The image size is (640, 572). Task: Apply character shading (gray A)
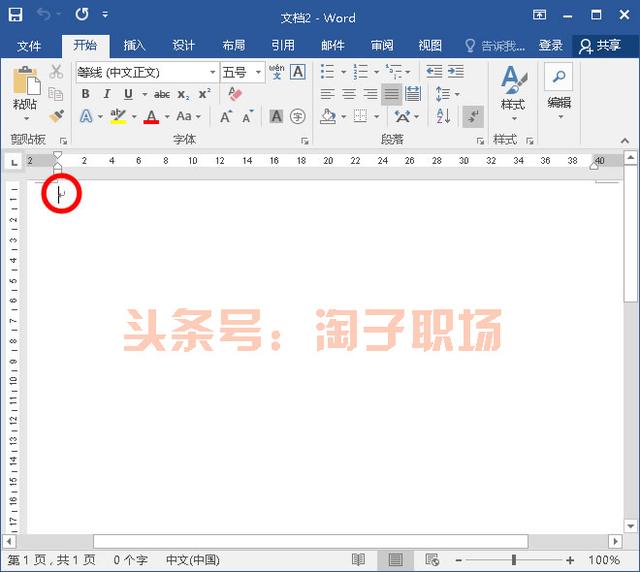(x=276, y=116)
